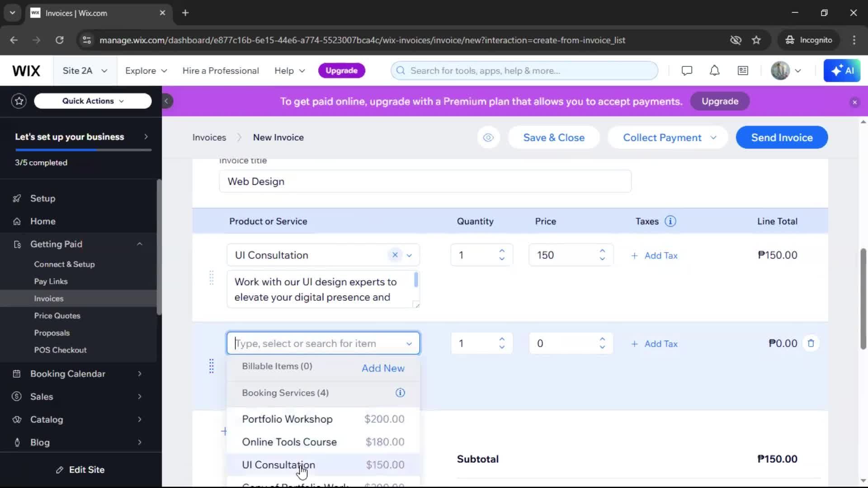Open Proposals in sidebar
The image size is (868, 488).
point(52,333)
